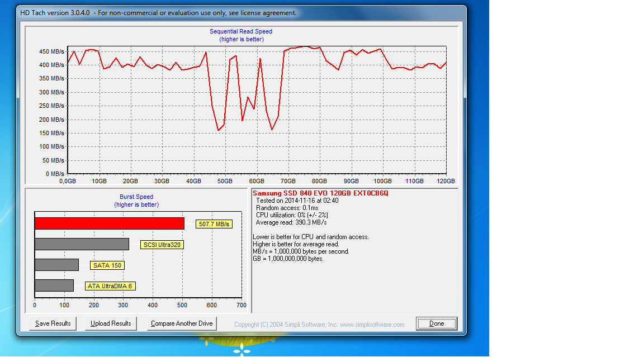This screenshot has height=362, width=644.
Task: Click the 200 MB/s axis label
Action: pos(52,120)
